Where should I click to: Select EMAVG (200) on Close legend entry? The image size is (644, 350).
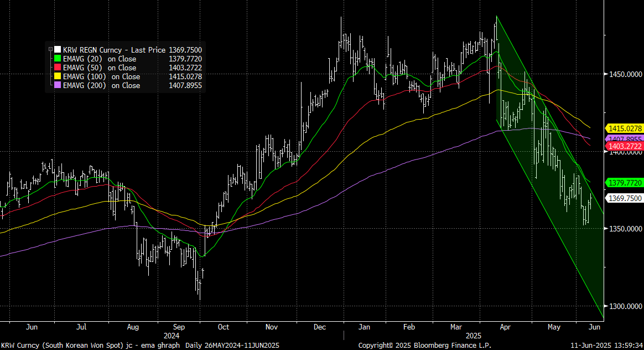click(101, 85)
